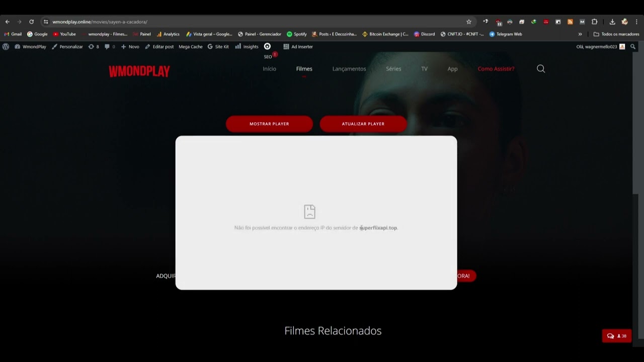Open SEO menu with notification badge
644x362 pixels.
click(x=270, y=51)
